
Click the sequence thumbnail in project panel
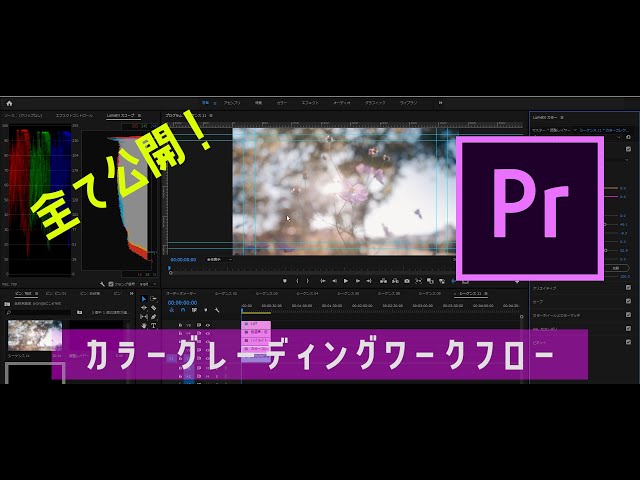pos(35,335)
